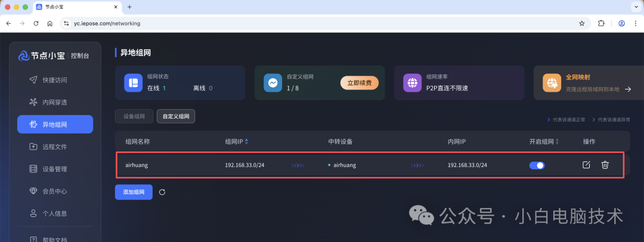Refresh the custom network list
The height and width of the screenshot is (242, 644).
click(162, 192)
